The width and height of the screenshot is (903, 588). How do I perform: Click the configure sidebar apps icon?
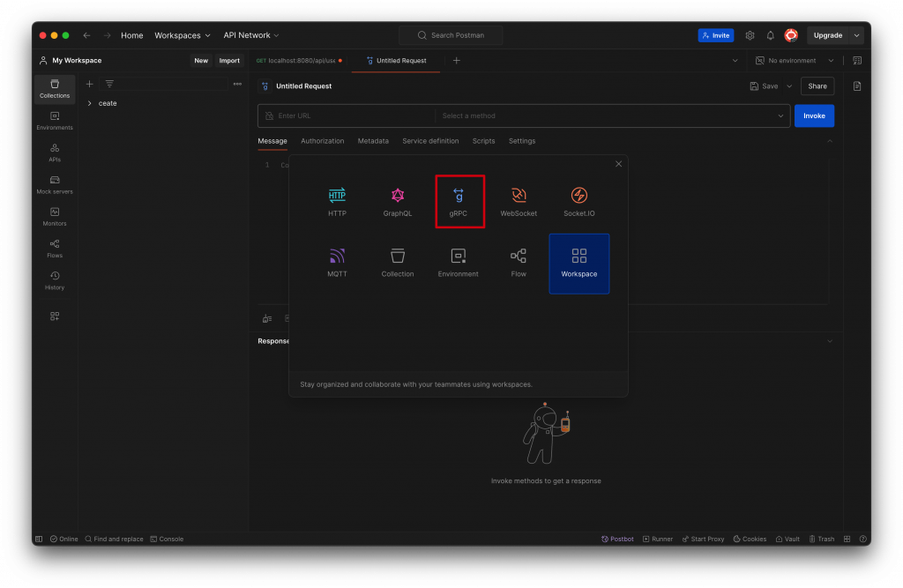55,316
